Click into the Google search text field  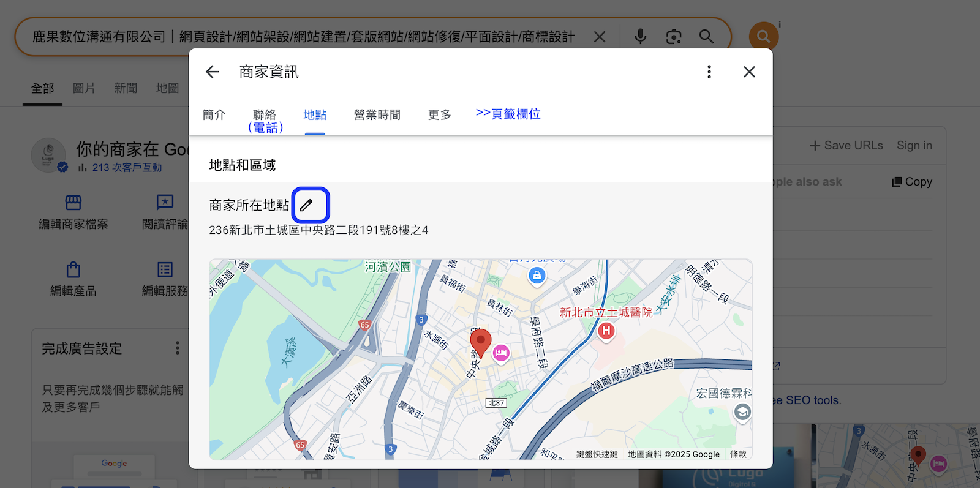(303, 37)
